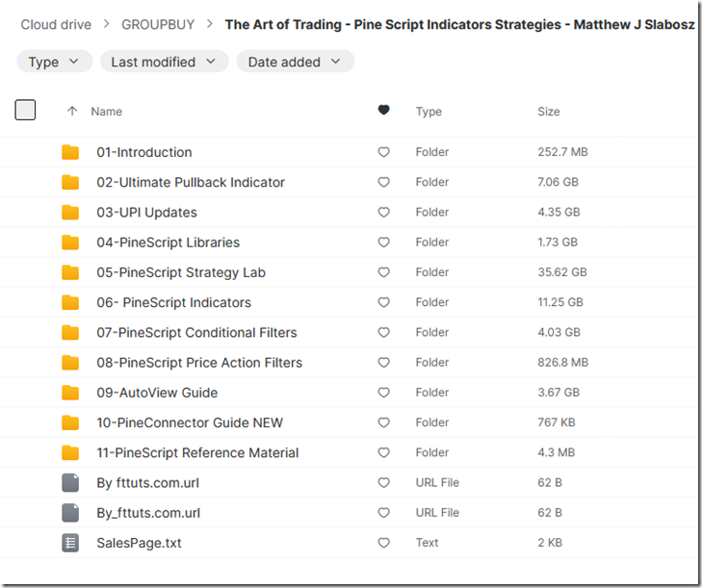The width and height of the screenshot is (702, 588).
Task: Open the 09-AutoView Guide name
Action: click(157, 393)
